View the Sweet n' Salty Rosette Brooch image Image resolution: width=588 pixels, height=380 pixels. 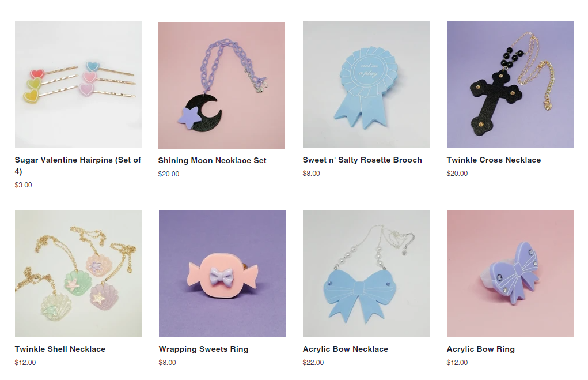click(x=366, y=85)
